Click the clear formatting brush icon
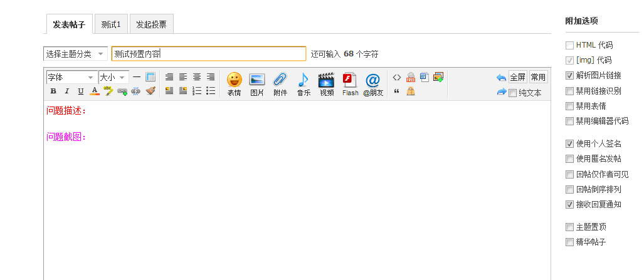The width and height of the screenshot is (644, 280). [150, 91]
